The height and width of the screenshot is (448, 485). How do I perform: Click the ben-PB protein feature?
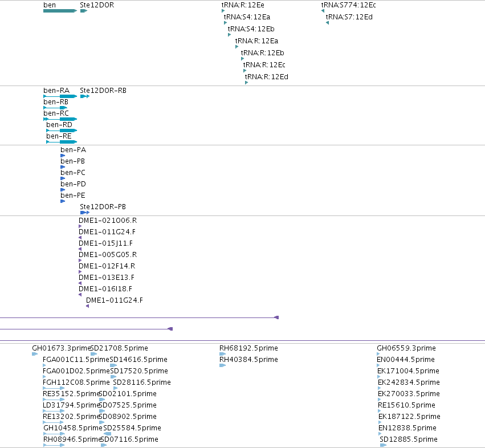[63, 167]
